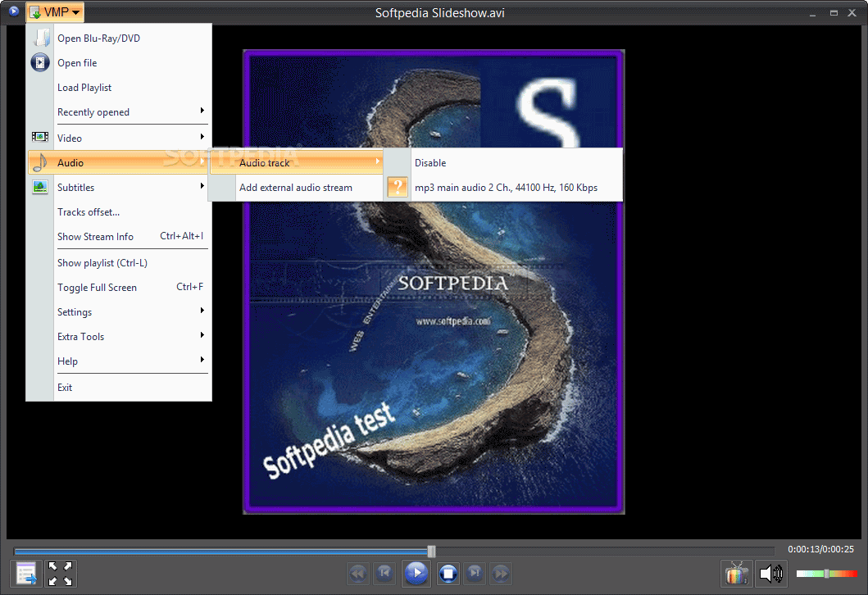868x595 pixels.
Task: Maximize the player window
Action: [834, 13]
